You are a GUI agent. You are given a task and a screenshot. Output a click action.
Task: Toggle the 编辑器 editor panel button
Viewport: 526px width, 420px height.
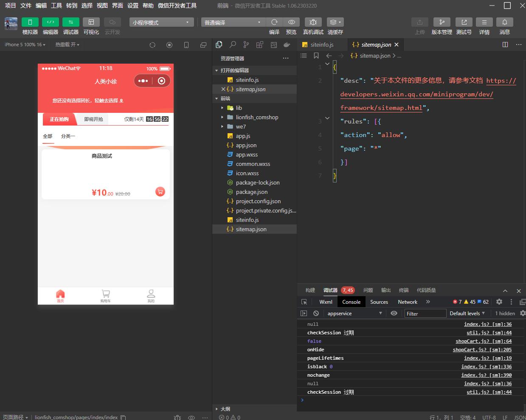(x=51, y=22)
